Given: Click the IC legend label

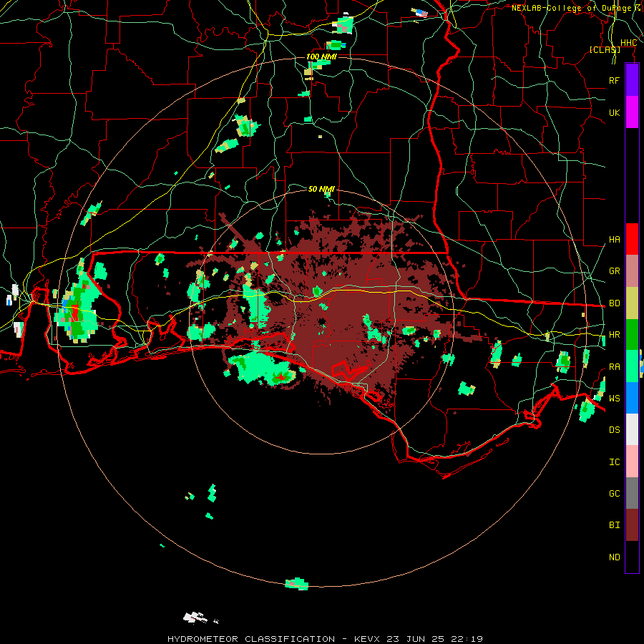Looking at the screenshot, I should [614, 462].
